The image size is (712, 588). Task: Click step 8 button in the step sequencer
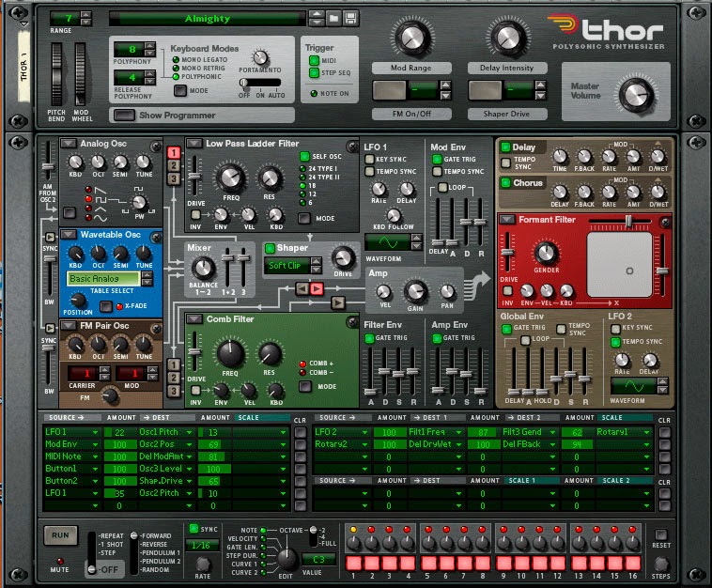[x=482, y=563]
